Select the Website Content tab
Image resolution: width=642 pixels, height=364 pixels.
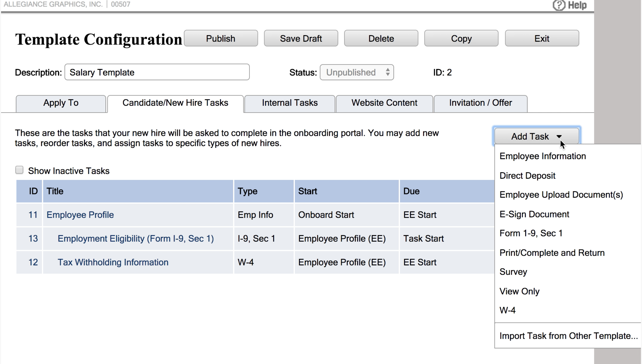tap(384, 103)
